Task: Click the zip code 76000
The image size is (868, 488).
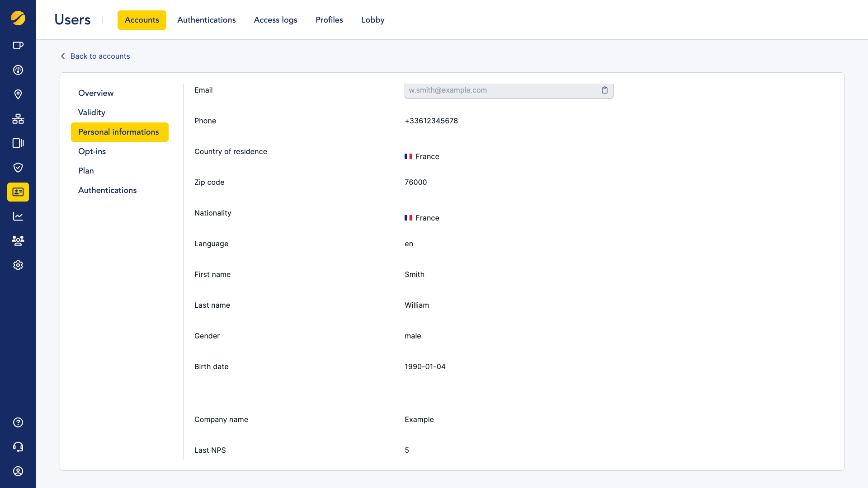Action: (x=416, y=182)
